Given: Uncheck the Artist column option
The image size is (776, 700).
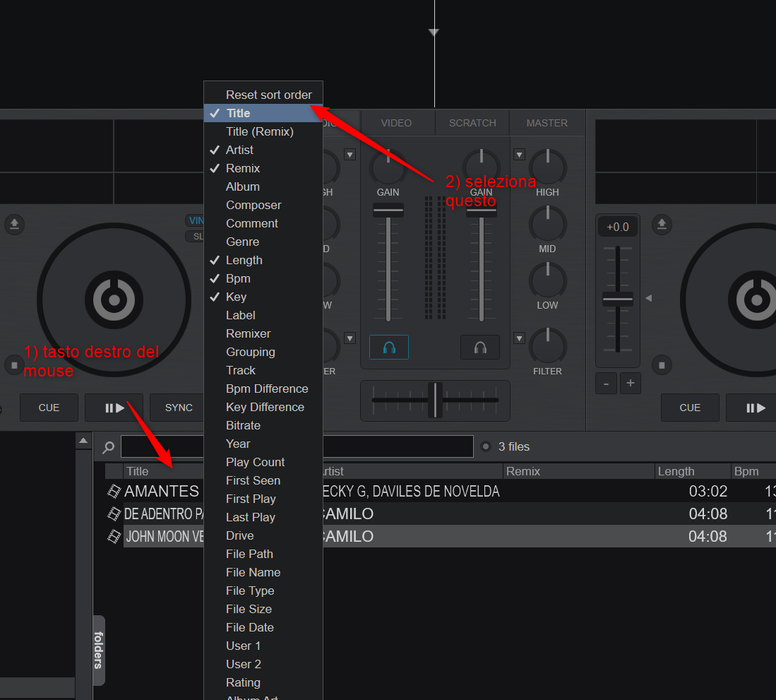Looking at the screenshot, I should coord(263,150).
